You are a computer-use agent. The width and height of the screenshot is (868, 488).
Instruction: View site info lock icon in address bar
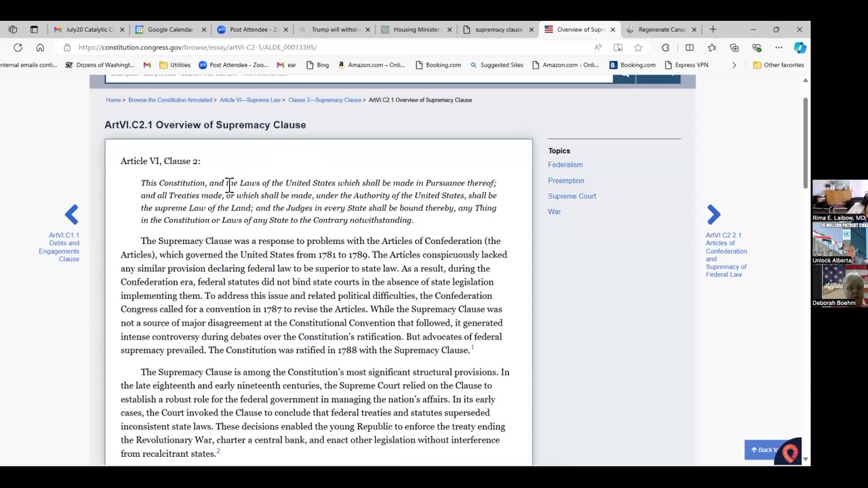(66, 47)
